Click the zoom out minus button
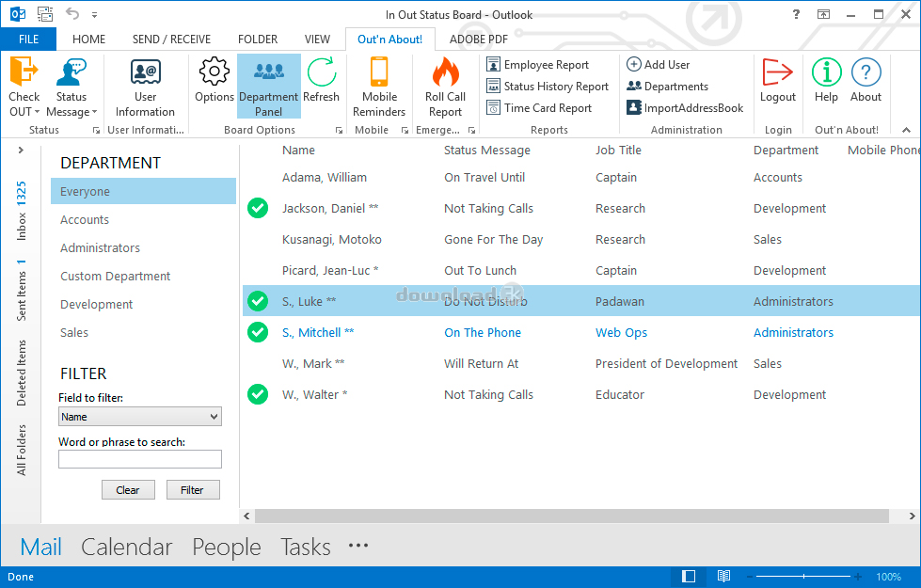The width and height of the screenshot is (921, 588). [x=750, y=577]
